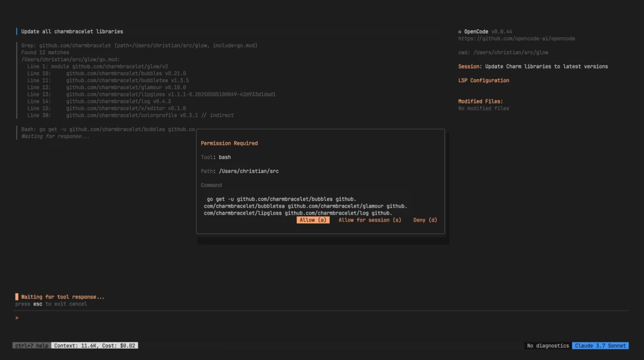
Task: Select the lipgloss v1.1.1 line
Action: click(151, 94)
